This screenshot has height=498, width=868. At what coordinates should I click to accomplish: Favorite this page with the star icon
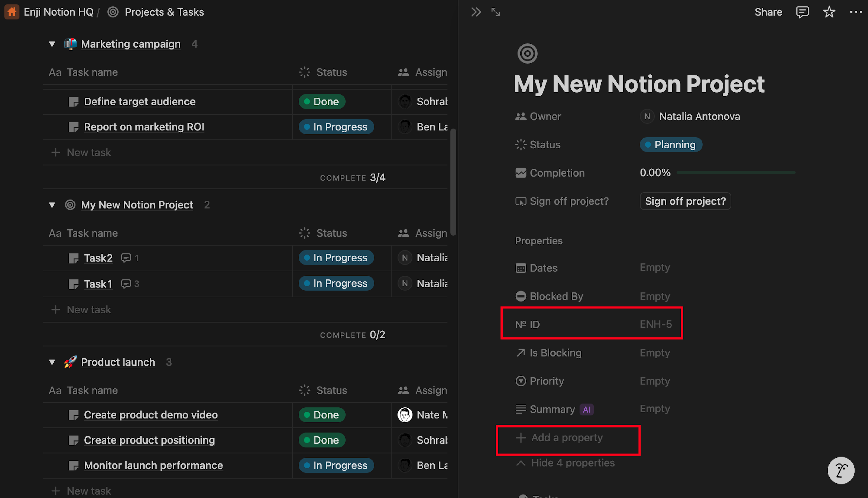point(829,12)
